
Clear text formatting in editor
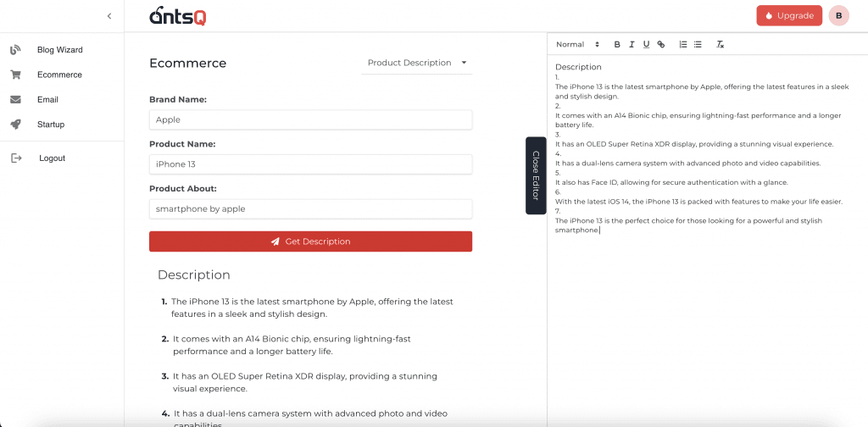pyautogui.click(x=721, y=44)
